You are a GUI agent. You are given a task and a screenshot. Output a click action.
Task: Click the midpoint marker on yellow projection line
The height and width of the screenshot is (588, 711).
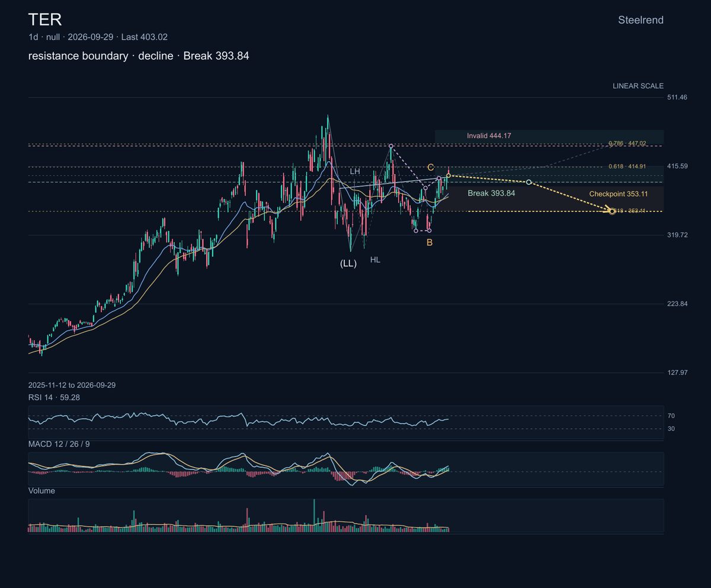[x=529, y=182]
